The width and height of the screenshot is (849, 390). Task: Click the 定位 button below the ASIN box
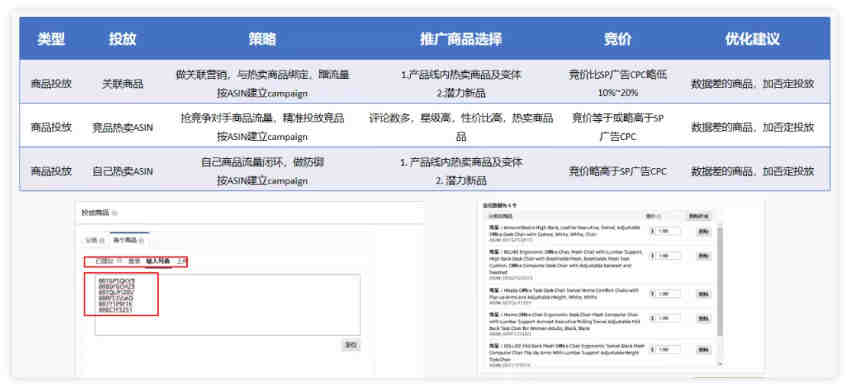coord(351,345)
